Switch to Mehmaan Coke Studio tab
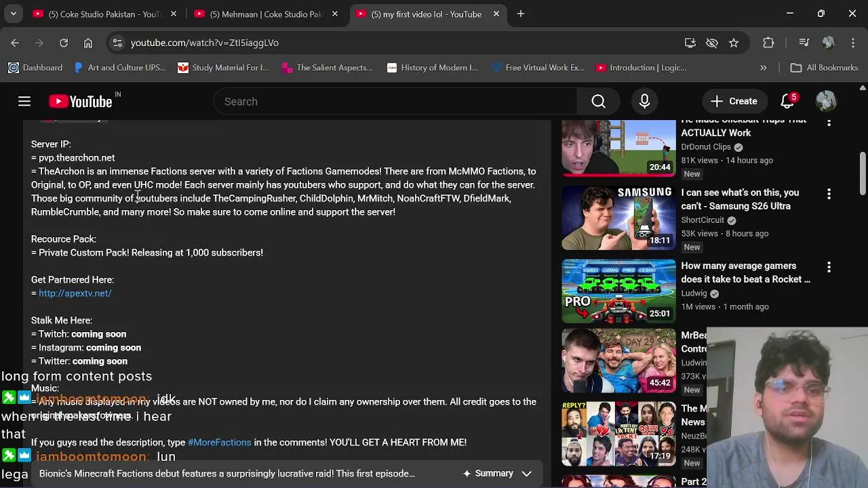Viewport: 868px width, 488px height. pyautogui.click(x=267, y=14)
